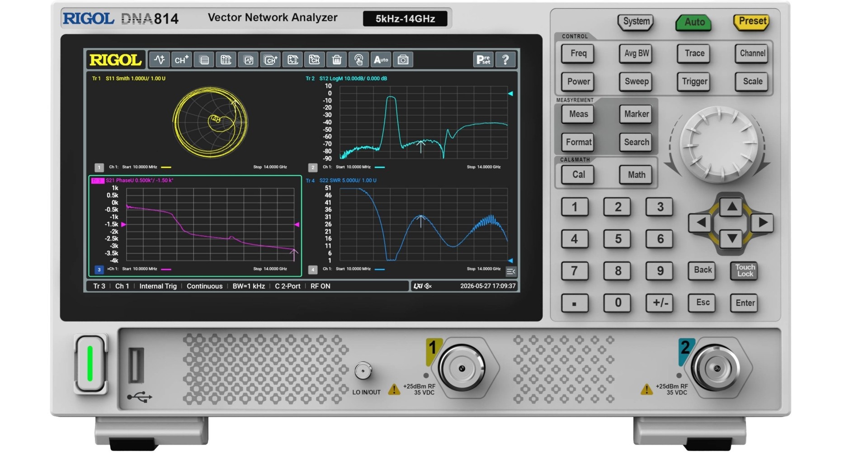The height and width of the screenshot is (455, 868).
Task: Tap the camera screenshot icon
Action: pos(403,60)
